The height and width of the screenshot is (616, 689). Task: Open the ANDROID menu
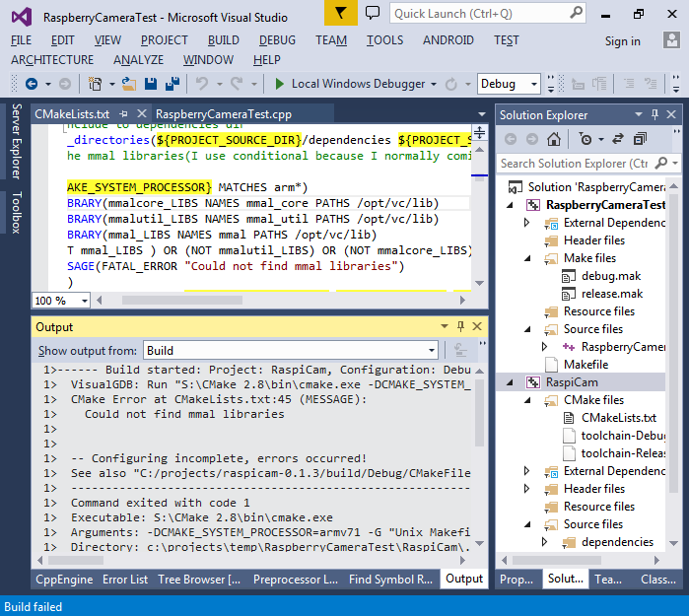click(x=448, y=40)
